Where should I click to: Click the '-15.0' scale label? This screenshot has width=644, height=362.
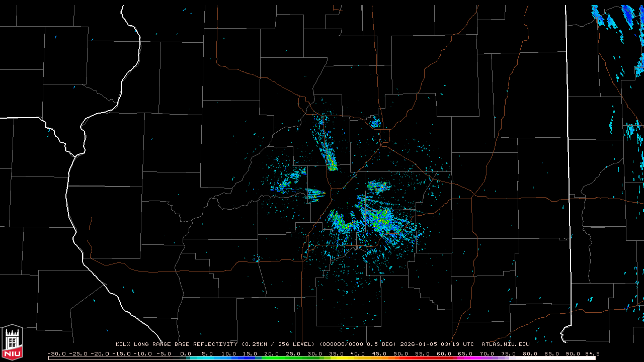121,353
